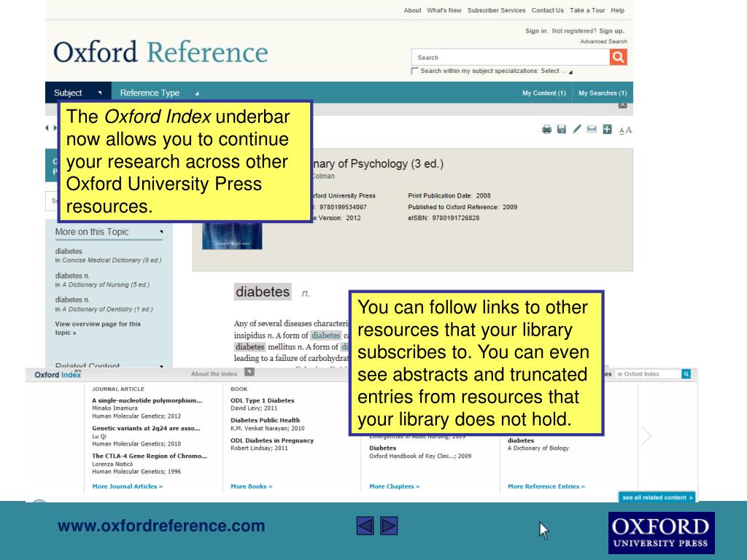Click the Oxford Index search magnifier
This screenshot has height=560, width=747.
pos(686,374)
